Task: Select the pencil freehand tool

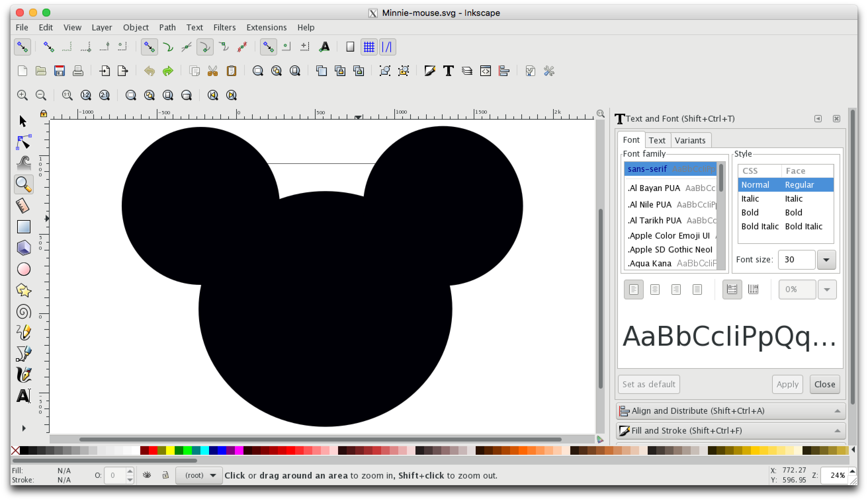Action: [23, 332]
